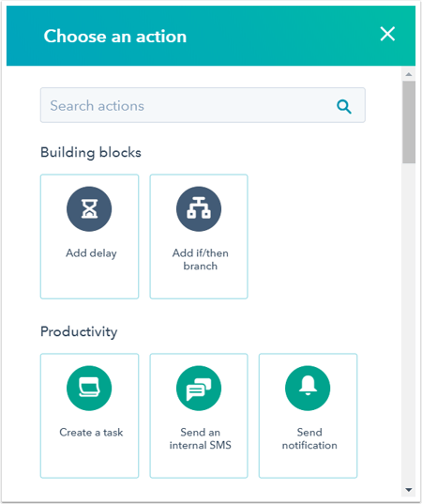This screenshot has height=504, width=422.
Task: Click the Productivity section heading
Action: click(79, 331)
